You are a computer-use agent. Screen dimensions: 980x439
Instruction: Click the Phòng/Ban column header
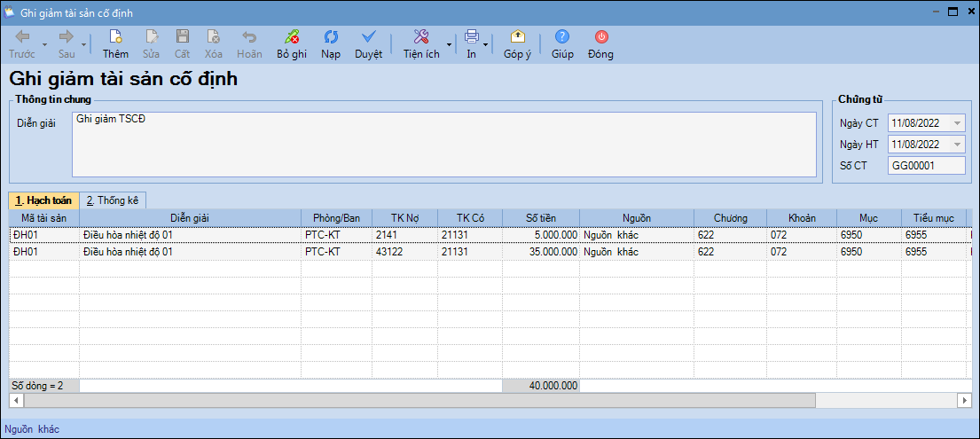[x=336, y=217]
